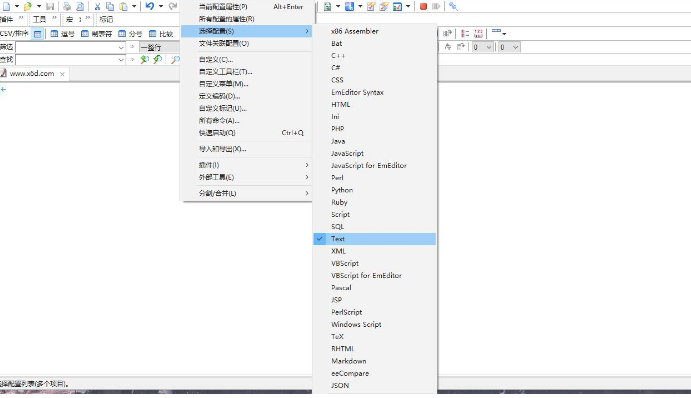Click the greyed Save floppy icon
691x398 pixels.
click(50, 6)
